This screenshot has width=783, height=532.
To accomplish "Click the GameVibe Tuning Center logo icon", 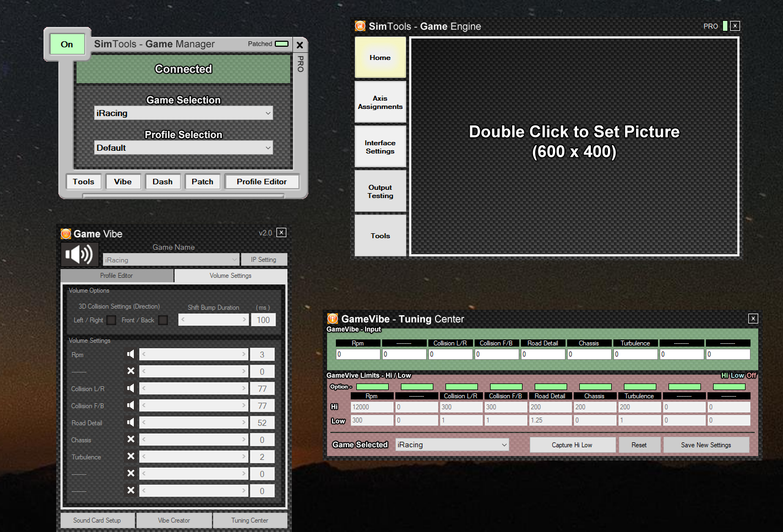I will [x=333, y=319].
